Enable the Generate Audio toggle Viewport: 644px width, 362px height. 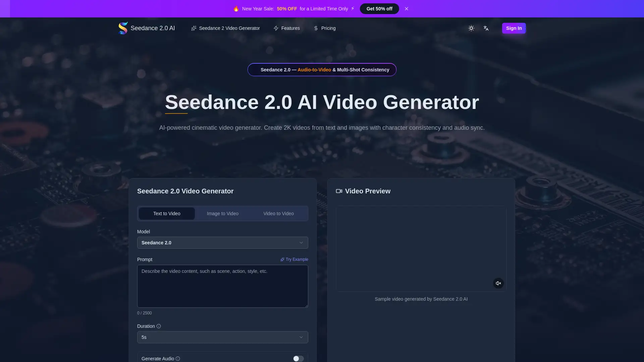pos(298,358)
